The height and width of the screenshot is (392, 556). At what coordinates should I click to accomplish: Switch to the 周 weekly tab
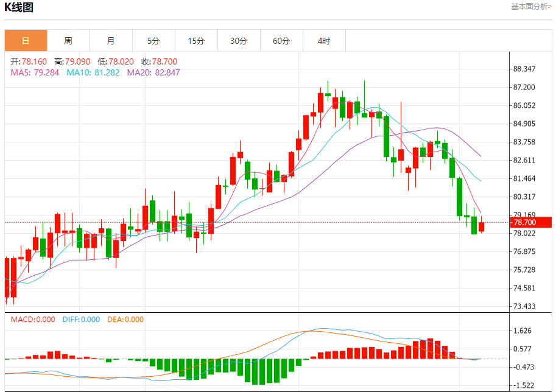[68, 41]
